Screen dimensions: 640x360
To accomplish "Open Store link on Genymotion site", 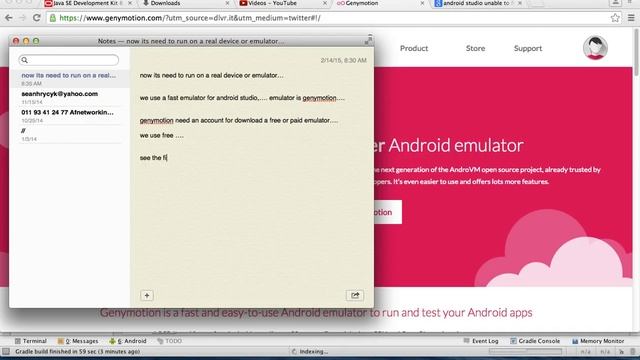I will point(476,48).
